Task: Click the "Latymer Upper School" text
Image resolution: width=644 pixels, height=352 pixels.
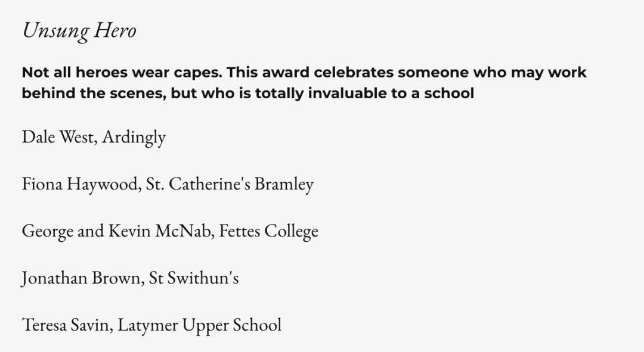Action: [199, 325]
